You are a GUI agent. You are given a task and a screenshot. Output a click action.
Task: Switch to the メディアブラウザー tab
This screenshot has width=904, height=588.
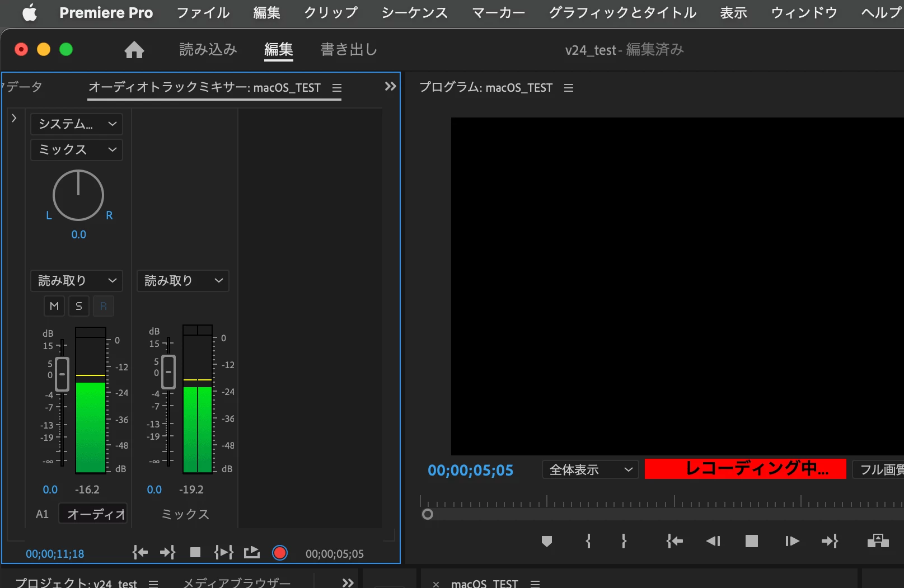pyautogui.click(x=237, y=582)
